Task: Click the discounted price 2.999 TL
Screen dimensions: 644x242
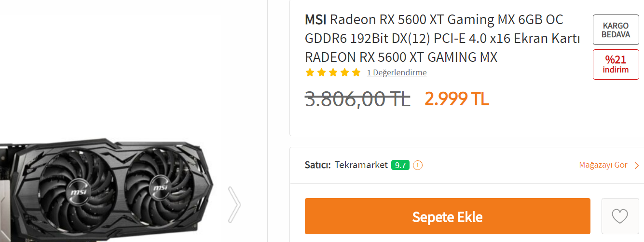Action: click(457, 99)
